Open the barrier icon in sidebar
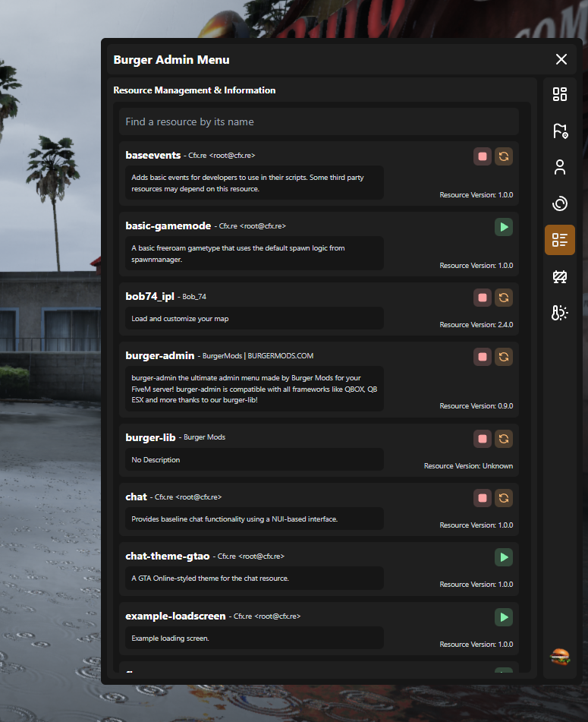Viewport: 588px width, 722px height. 559,277
